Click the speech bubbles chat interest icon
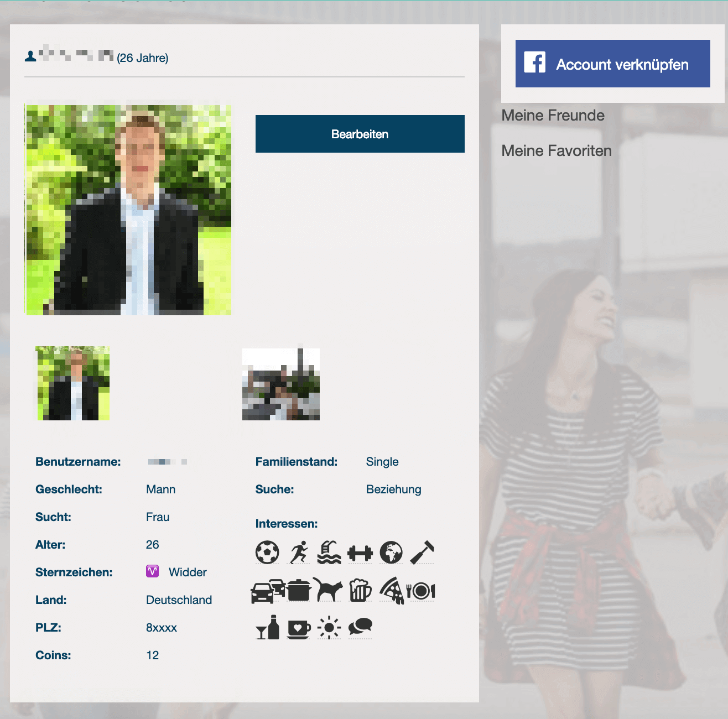This screenshot has height=719, width=728. click(x=360, y=627)
